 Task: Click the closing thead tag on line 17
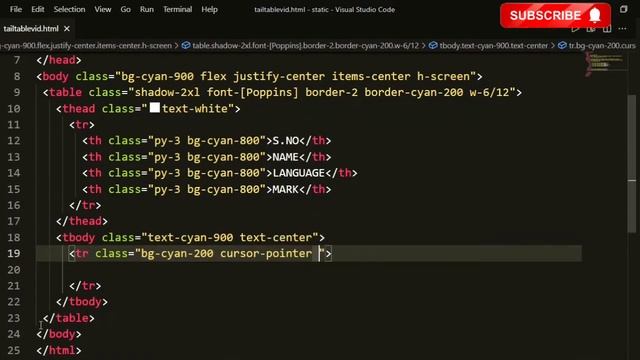click(82, 221)
